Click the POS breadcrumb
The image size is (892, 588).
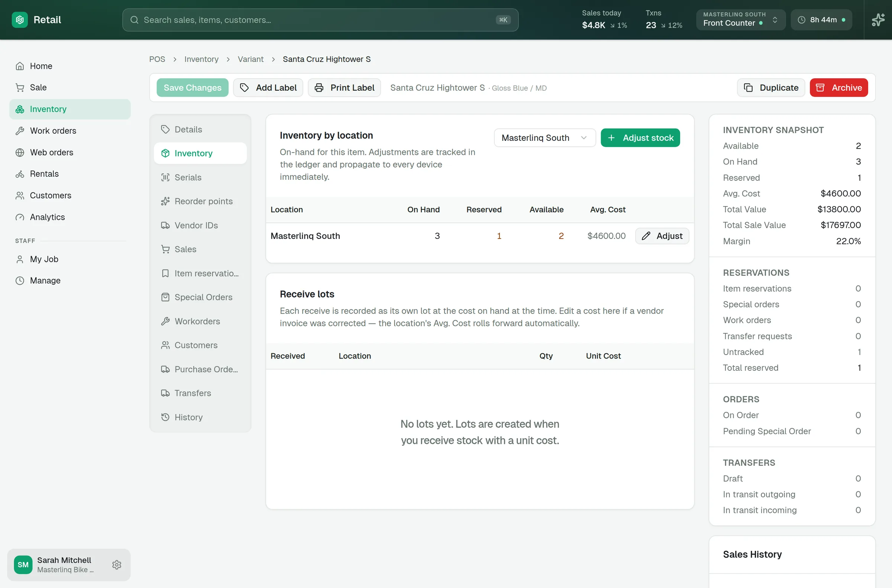[157, 59]
